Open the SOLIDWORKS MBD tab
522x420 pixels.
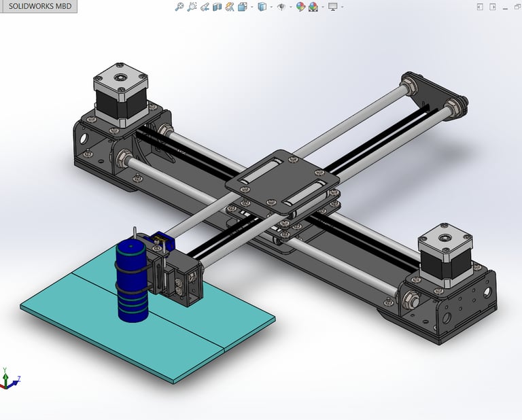(39, 6)
